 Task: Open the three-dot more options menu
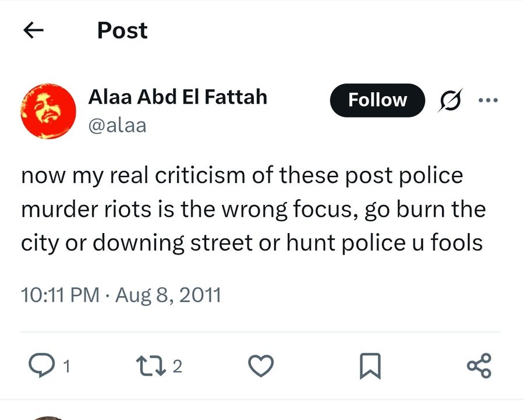point(488,100)
